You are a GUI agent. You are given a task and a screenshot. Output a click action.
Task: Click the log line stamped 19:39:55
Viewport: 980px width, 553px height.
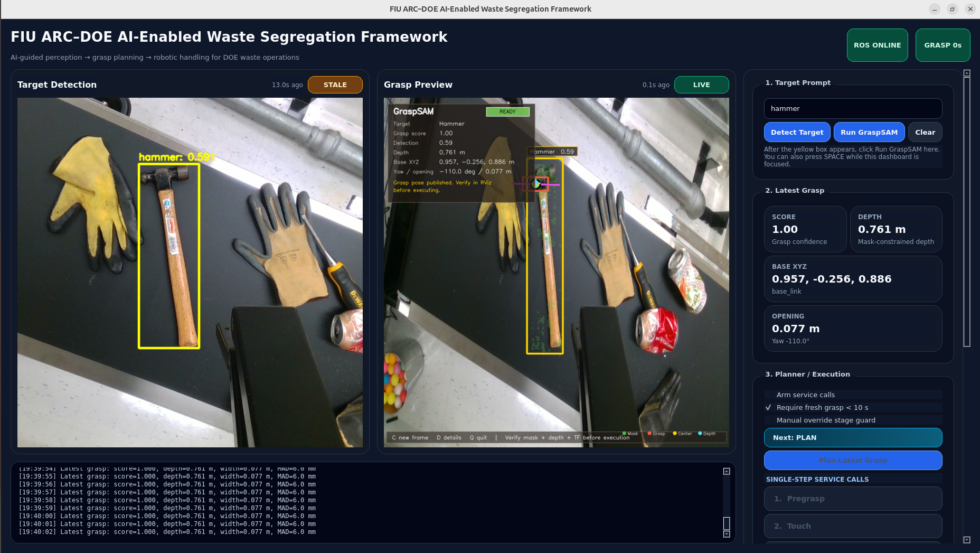pos(167,476)
